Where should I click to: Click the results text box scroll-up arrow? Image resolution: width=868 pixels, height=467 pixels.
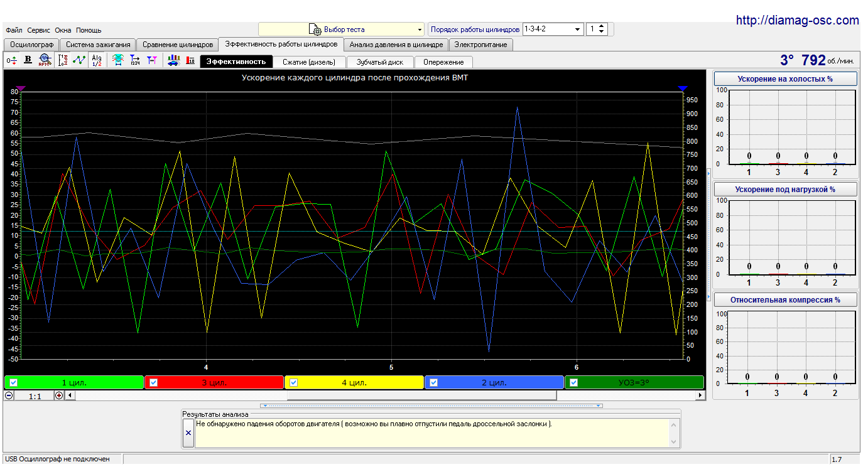(675, 425)
